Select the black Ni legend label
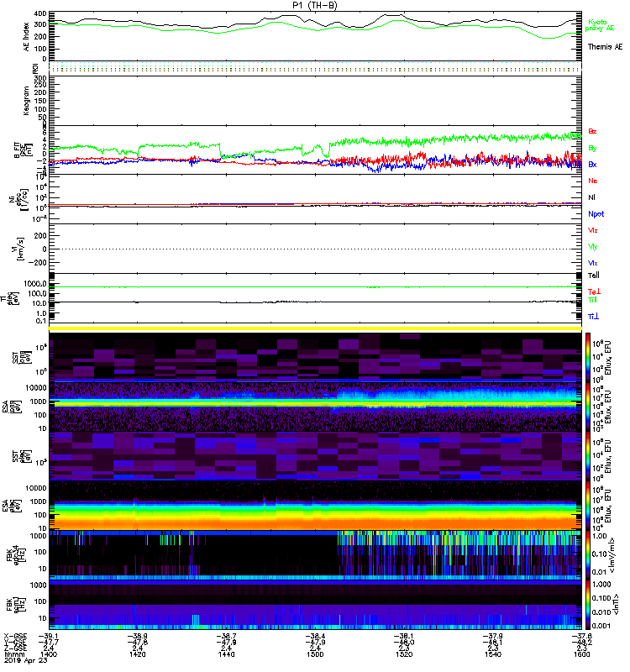 591,197
